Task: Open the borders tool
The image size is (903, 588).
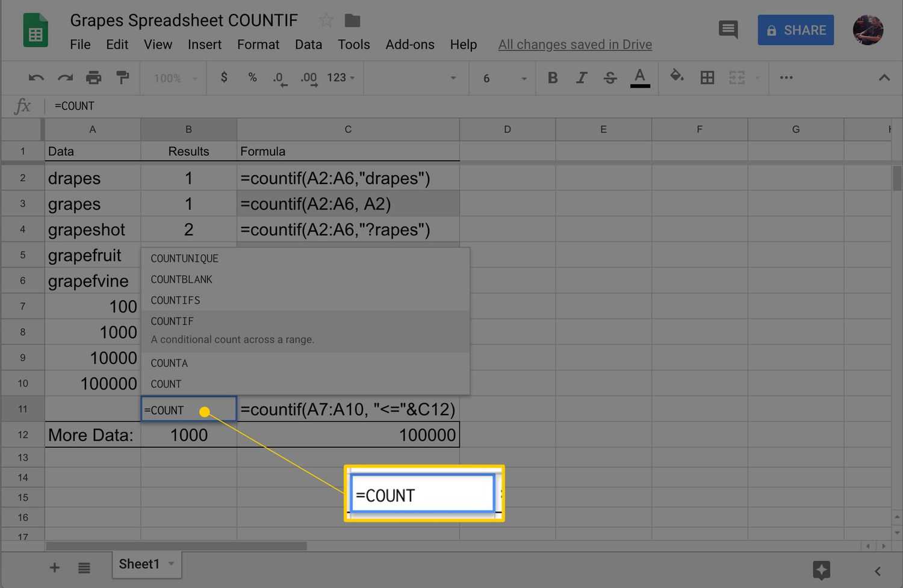Action: pyautogui.click(x=707, y=78)
